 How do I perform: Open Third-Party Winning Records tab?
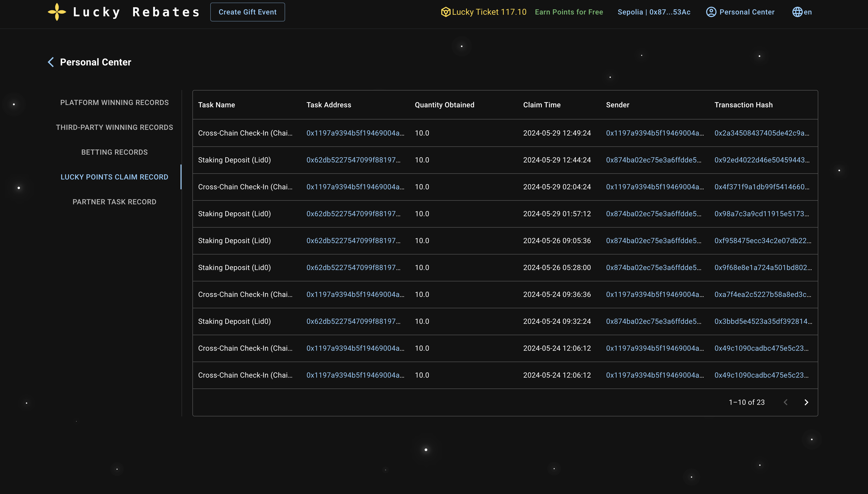coord(114,127)
